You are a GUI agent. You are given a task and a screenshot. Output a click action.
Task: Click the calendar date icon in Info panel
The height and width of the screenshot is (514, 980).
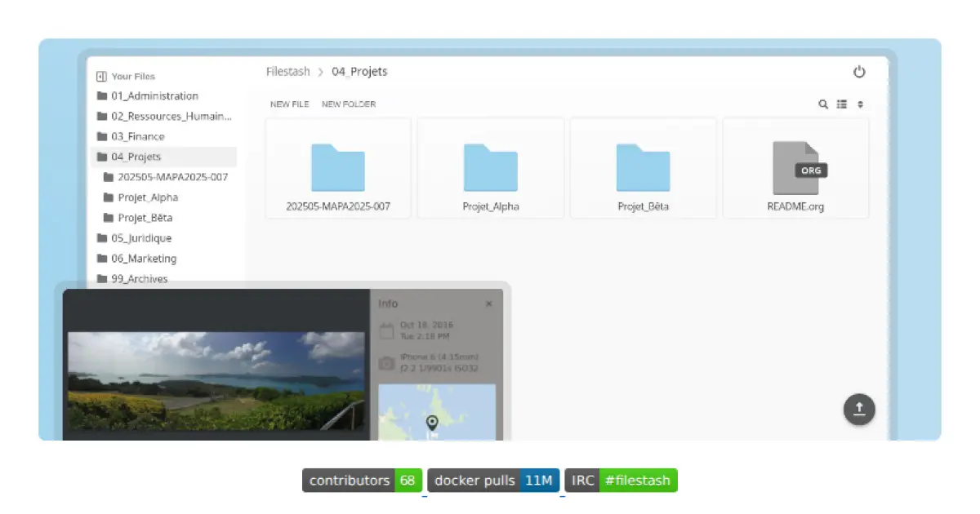coord(386,327)
